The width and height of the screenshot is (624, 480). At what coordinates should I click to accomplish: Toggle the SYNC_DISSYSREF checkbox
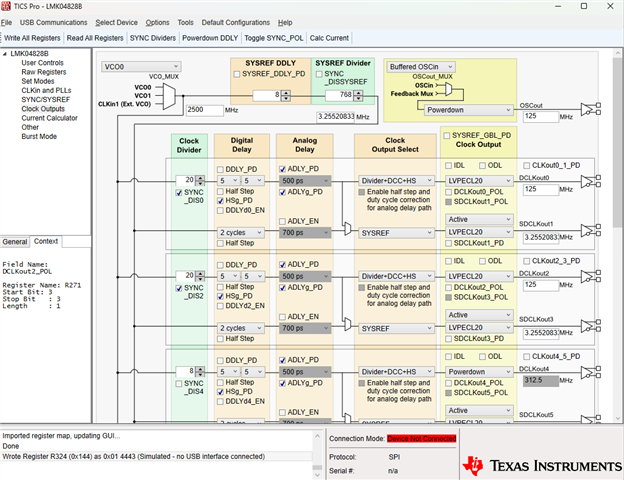point(319,74)
